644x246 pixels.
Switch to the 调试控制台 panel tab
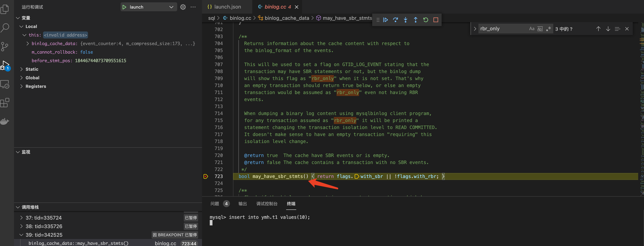(x=267, y=204)
